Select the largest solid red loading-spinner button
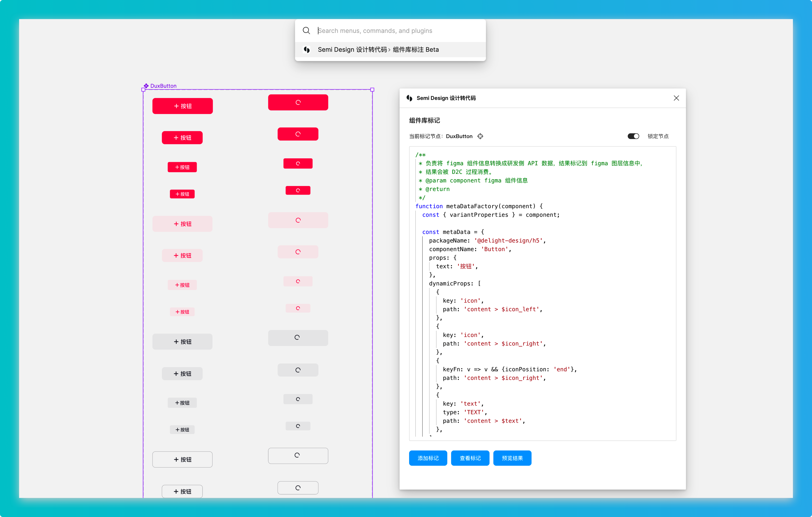 click(298, 102)
